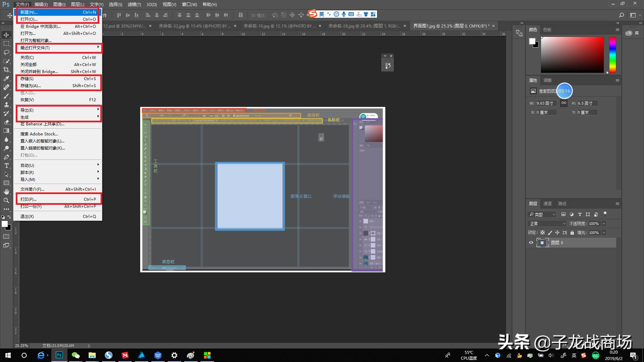Click 存储为(A)... menu entry
This screenshot has width=644, height=362.
[x=31, y=86]
